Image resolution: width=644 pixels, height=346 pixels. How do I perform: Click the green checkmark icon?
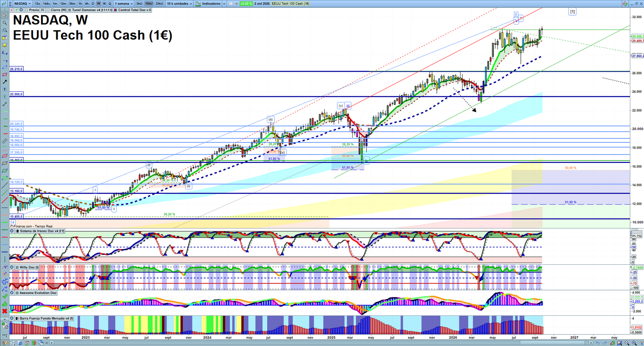(5, 296)
